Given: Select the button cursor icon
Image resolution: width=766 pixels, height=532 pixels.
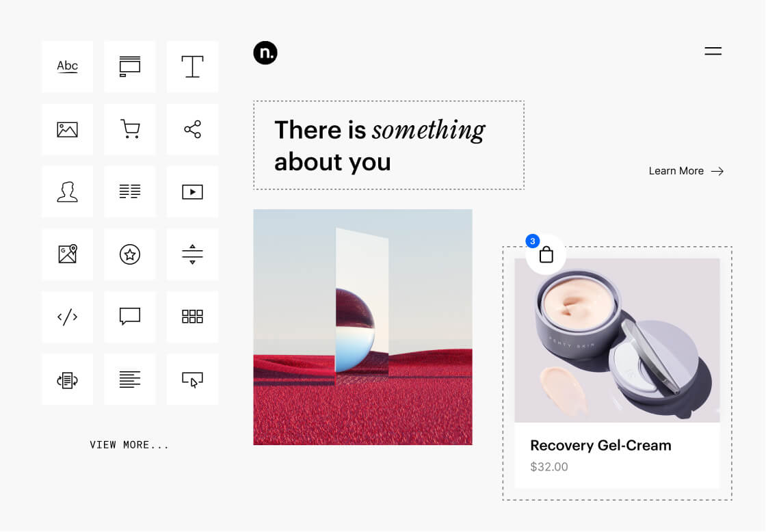Looking at the screenshot, I should tap(192, 380).
